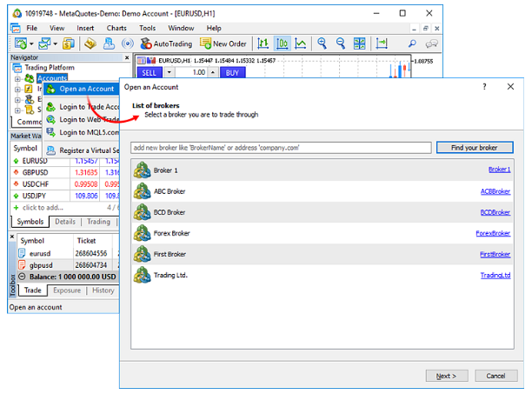The image size is (532, 394).
Task: Switch chart to candlesticks view icon
Action: 283,43
